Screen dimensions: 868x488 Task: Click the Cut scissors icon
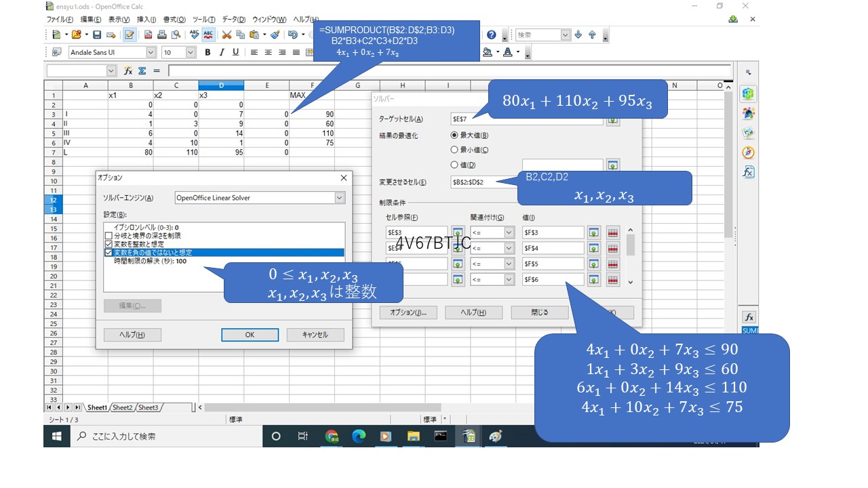click(x=226, y=35)
